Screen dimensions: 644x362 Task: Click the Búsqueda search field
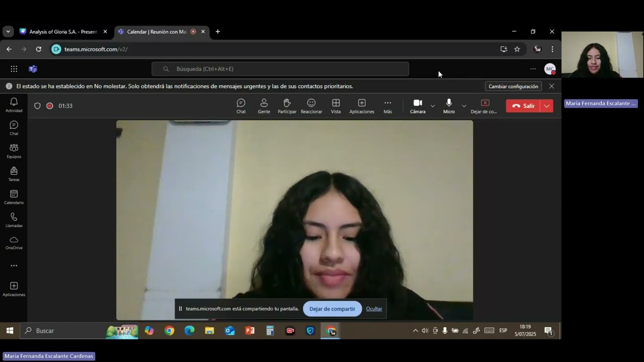tap(280, 69)
